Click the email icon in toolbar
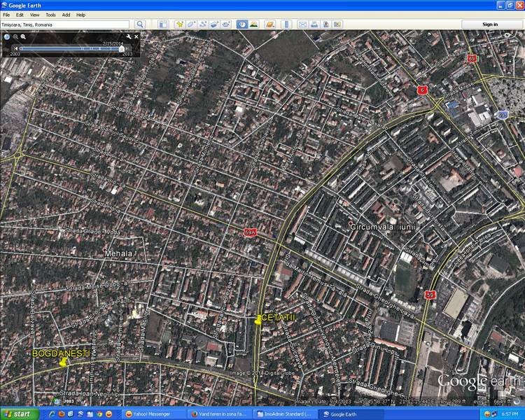Viewport: 525px width, 420px height. [x=302, y=24]
